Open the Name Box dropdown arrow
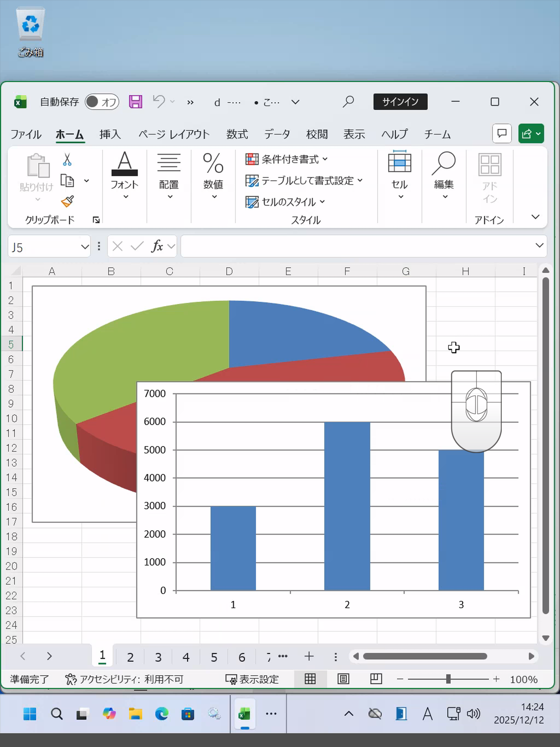Viewport: 560px width, 747px height. pos(85,247)
